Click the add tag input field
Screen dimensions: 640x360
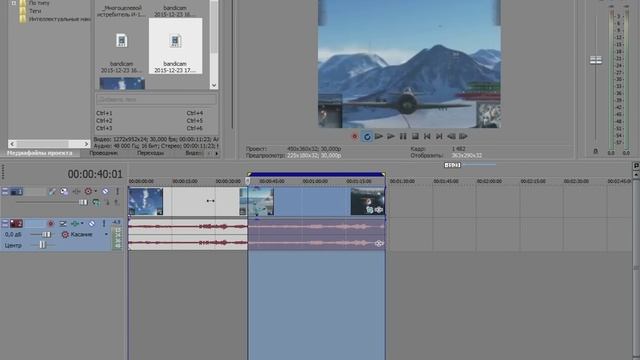point(156,99)
